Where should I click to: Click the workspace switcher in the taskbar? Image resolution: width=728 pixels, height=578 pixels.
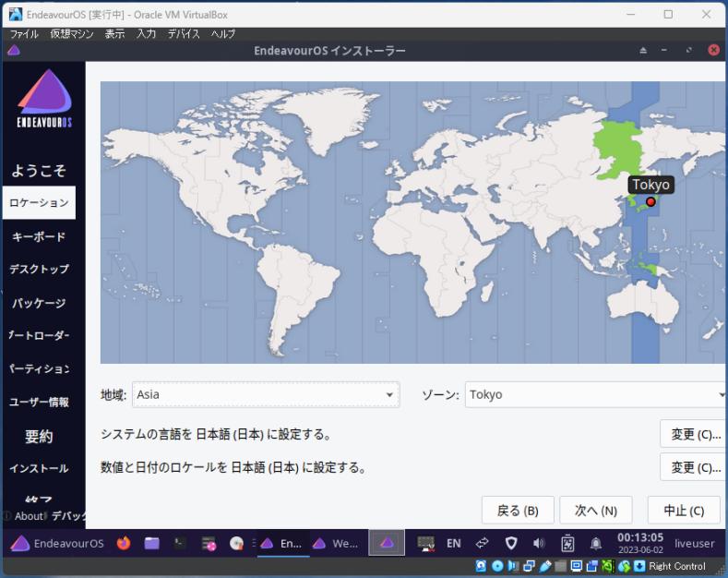coord(387,543)
